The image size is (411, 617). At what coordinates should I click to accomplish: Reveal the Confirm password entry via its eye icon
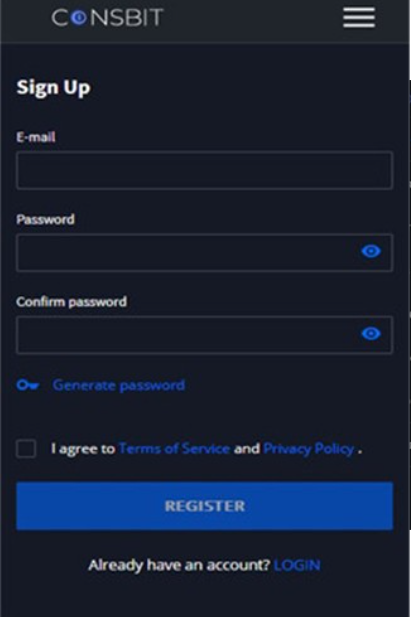tap(371, 334)
